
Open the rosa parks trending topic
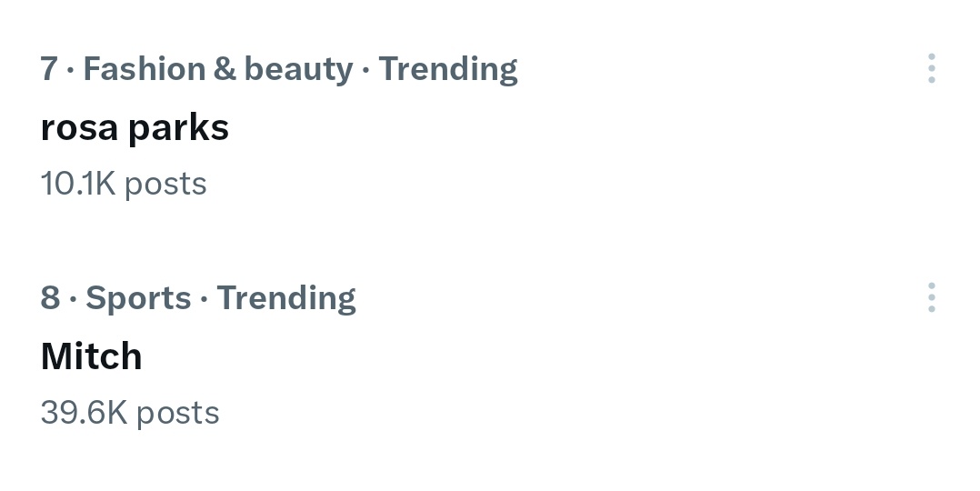(x=135, y=128)
